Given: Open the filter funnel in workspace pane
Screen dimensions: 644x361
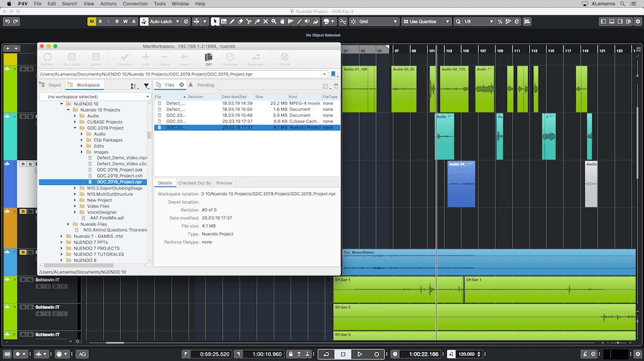Looking at the screenshot, I should click(146, 86).
